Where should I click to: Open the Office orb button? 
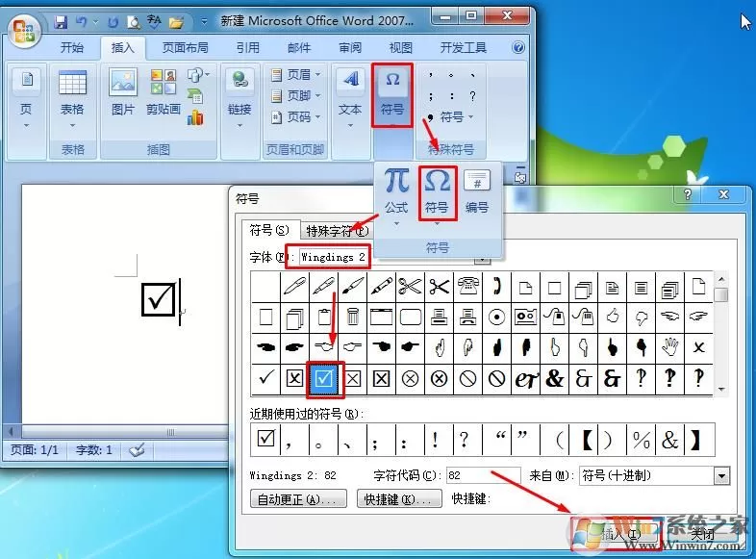[24, 30]
